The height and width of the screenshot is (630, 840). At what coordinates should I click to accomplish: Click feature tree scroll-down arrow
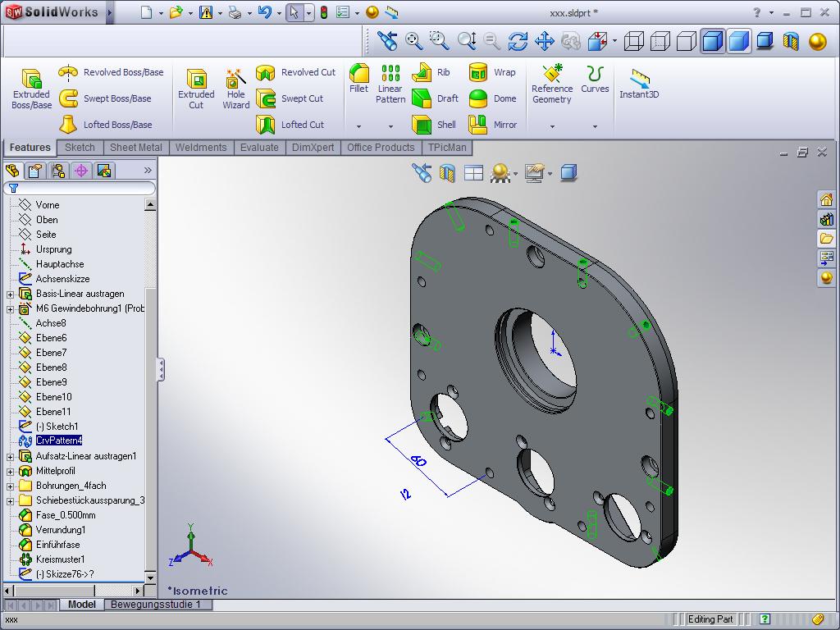pyautogui.click(x=151, y=577)
